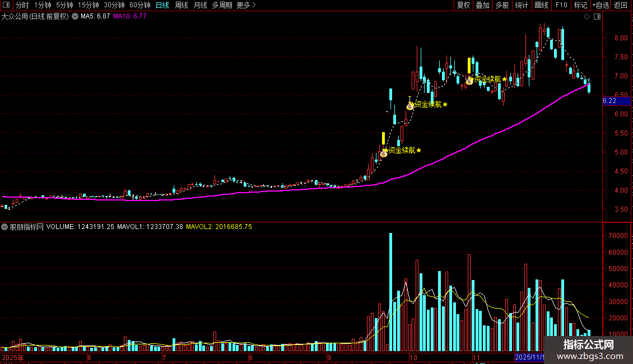Open the volume panel indicator dropdown arrow
The image size is (633, 364).
[x=4, y=227]
